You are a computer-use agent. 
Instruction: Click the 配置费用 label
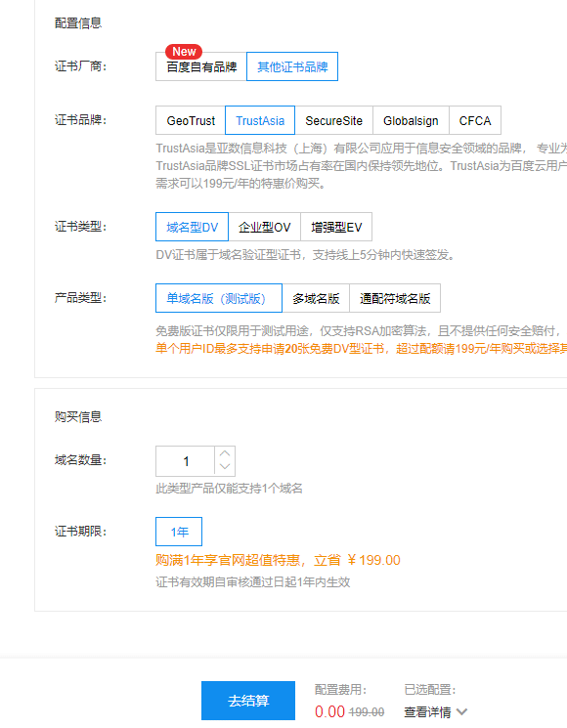click(x=340, y=690)
